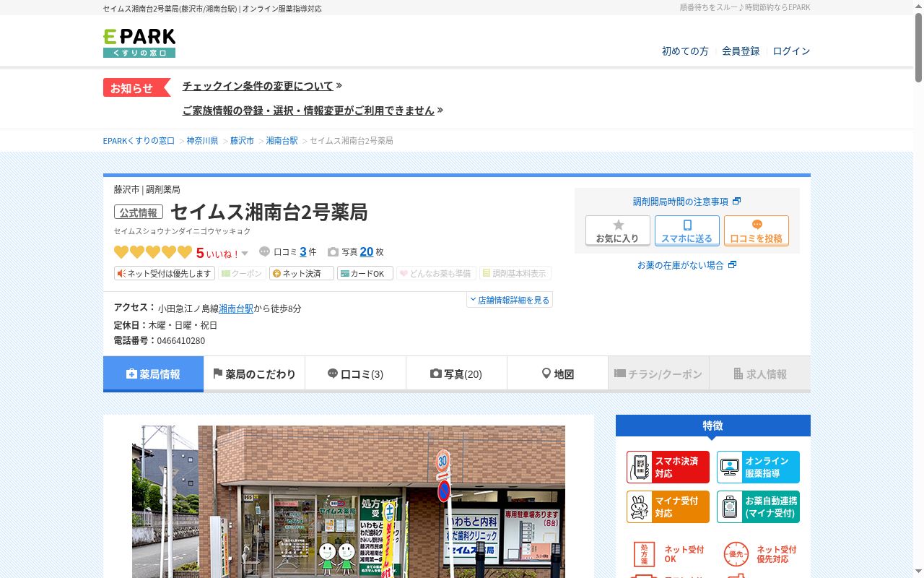Click the お薬自動連携 feature badge
The image size is (924, 578).
758,506
